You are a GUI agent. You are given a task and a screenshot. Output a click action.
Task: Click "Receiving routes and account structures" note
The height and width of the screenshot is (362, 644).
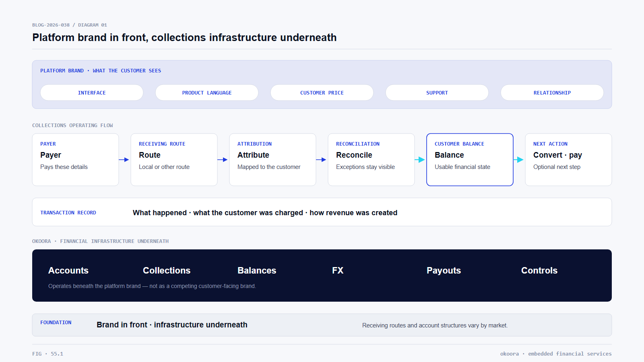(x=435, y=325)
